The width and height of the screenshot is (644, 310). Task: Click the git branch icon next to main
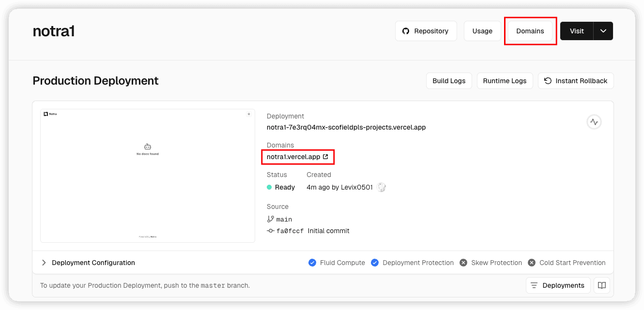271,219
